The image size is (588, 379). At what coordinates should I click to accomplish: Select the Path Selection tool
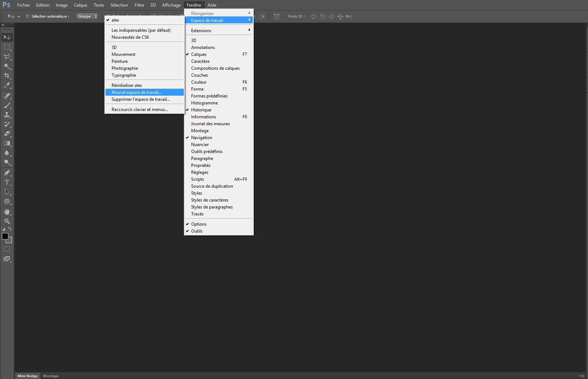[7, 192]
